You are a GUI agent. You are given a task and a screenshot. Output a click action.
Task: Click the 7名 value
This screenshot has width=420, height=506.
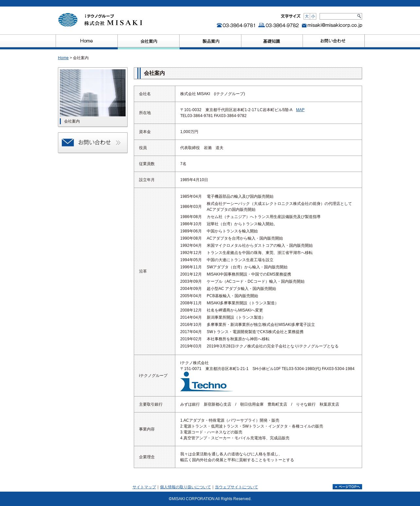point(183,164)
